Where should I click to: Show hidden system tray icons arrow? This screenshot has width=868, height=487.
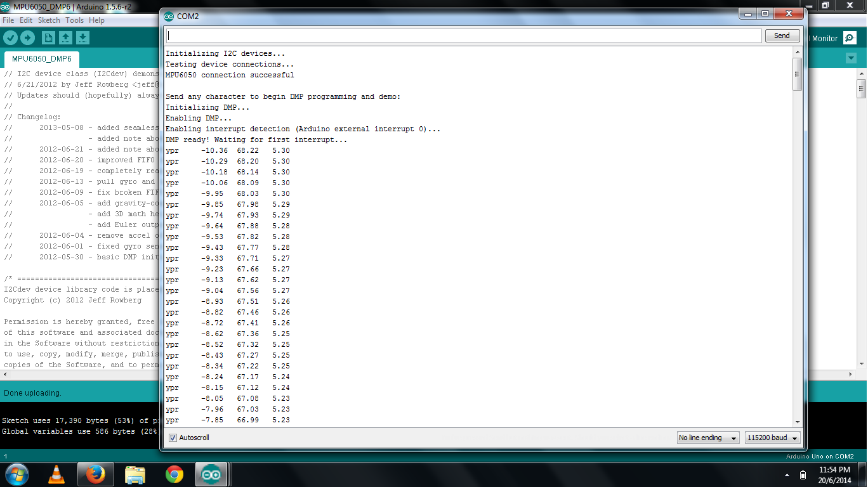pos(787,475)
